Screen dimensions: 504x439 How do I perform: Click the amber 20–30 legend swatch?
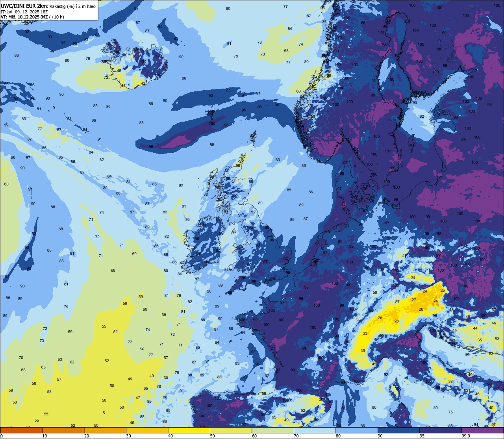[x=105, y=430]
